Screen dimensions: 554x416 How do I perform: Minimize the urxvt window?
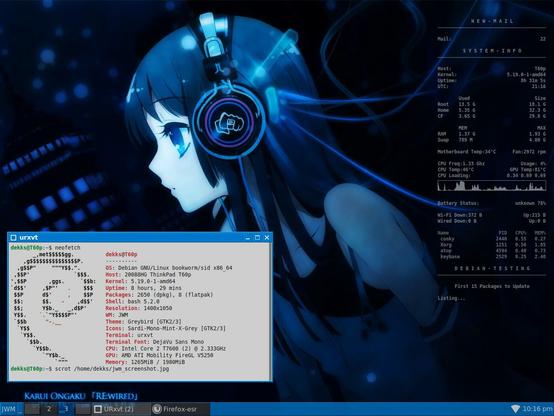(248, 238)
